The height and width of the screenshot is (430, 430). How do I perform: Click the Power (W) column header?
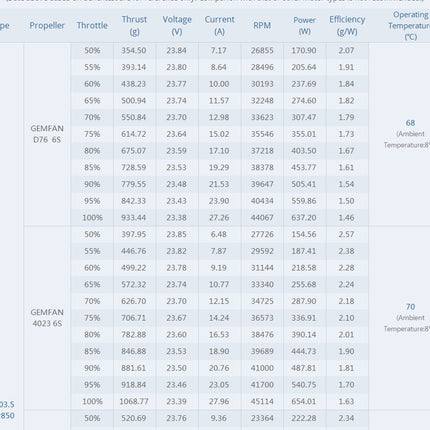pos(304,26)
